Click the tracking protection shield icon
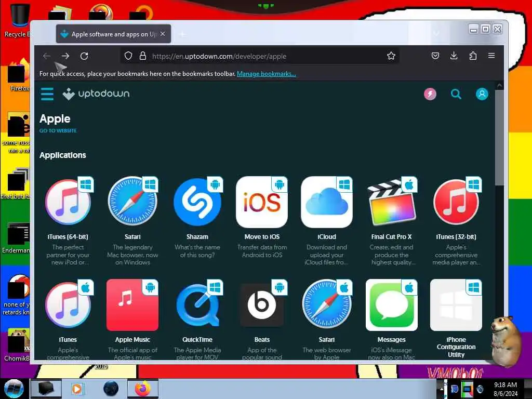The width and height of the screenshot is (532, 399). pos(128,56)
